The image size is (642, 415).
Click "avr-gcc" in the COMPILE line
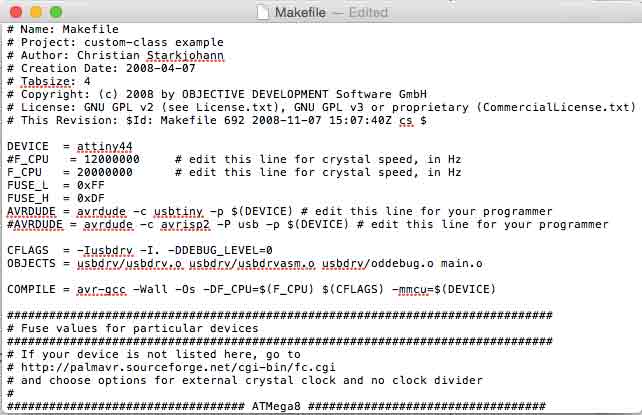pyautogui.click(x=101, y=290)
